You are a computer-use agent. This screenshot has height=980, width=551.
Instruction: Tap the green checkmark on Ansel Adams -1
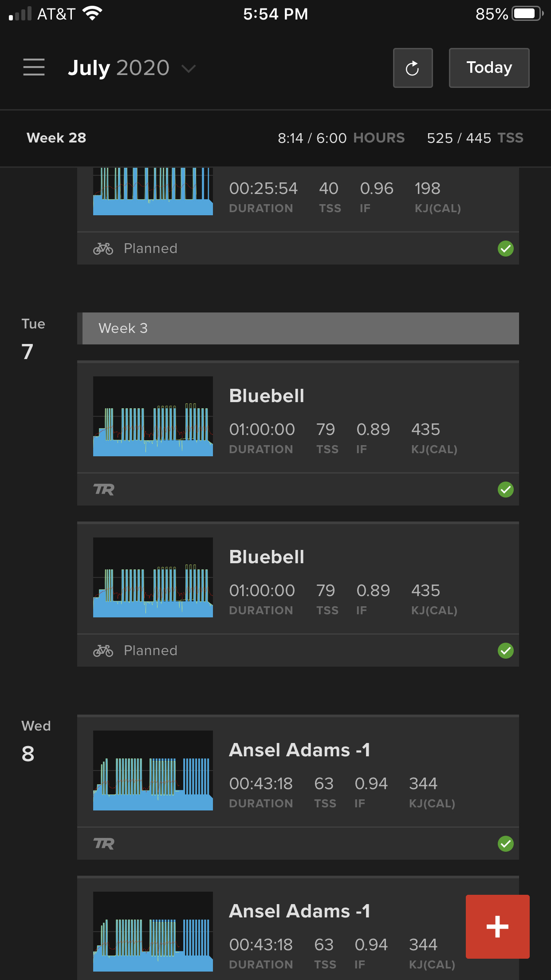(506, 844)
